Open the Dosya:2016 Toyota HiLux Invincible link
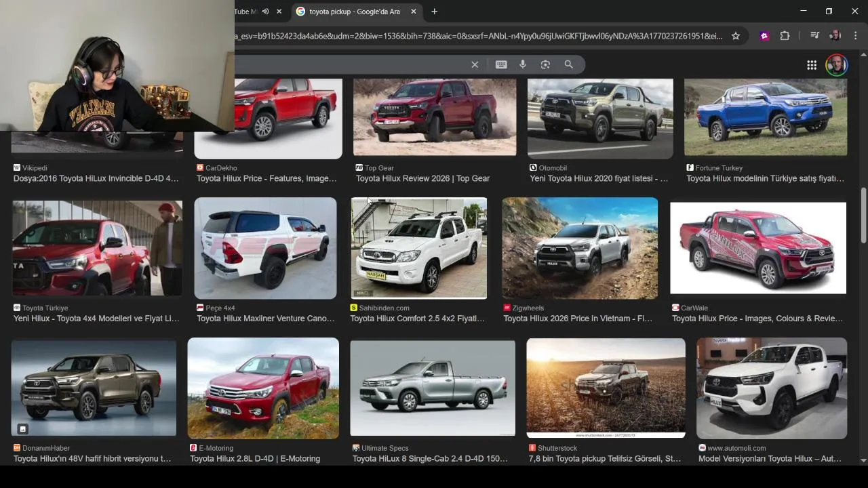The height and width of the screenshot is (488, 868). coord(96,179)
